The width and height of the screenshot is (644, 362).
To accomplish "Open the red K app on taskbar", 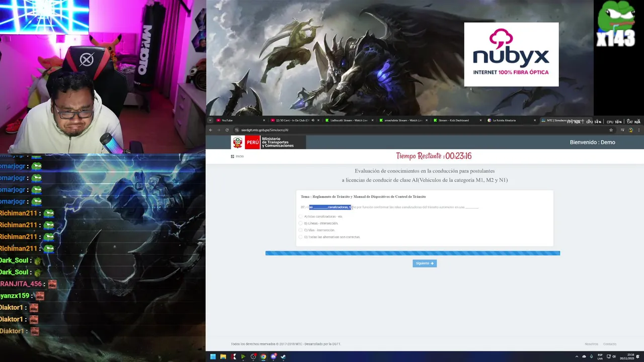I will point(233,356).
